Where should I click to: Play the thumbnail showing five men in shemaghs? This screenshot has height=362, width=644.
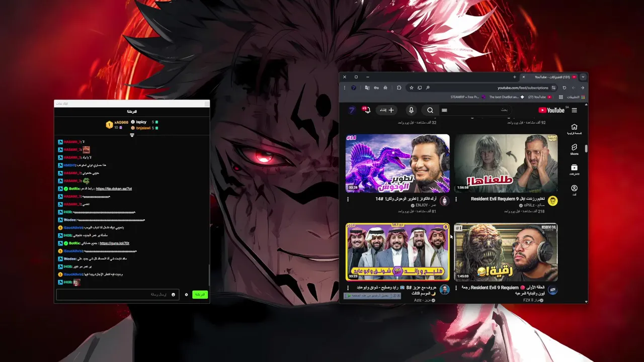(397, 252)
